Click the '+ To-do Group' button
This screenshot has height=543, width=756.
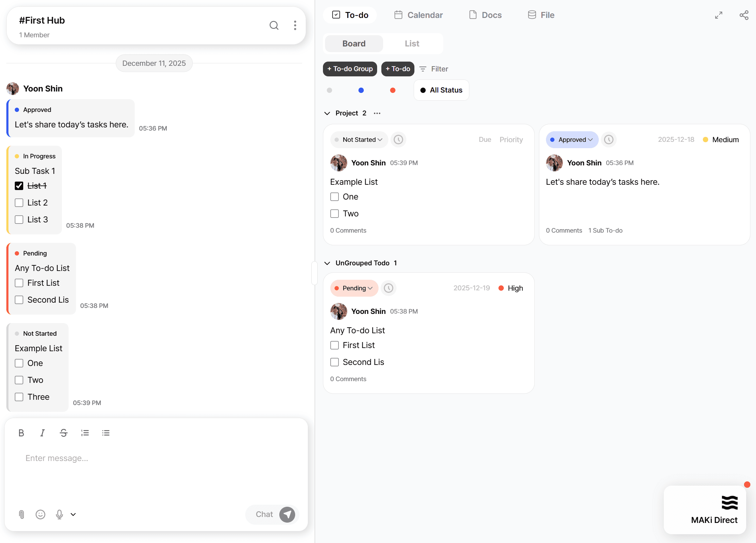[x=350, y=69]
